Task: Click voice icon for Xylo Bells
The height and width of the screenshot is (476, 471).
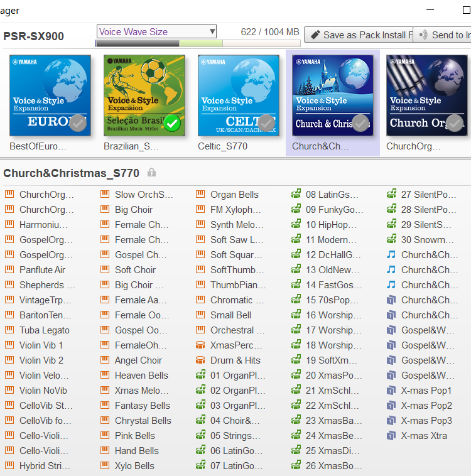Action: pos(105,465)
